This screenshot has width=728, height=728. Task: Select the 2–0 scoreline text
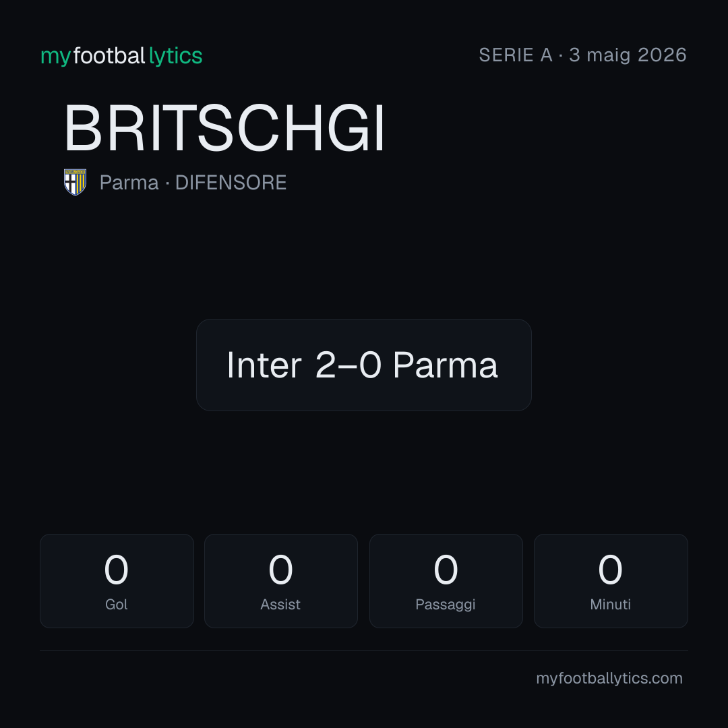tap(348, 365)
